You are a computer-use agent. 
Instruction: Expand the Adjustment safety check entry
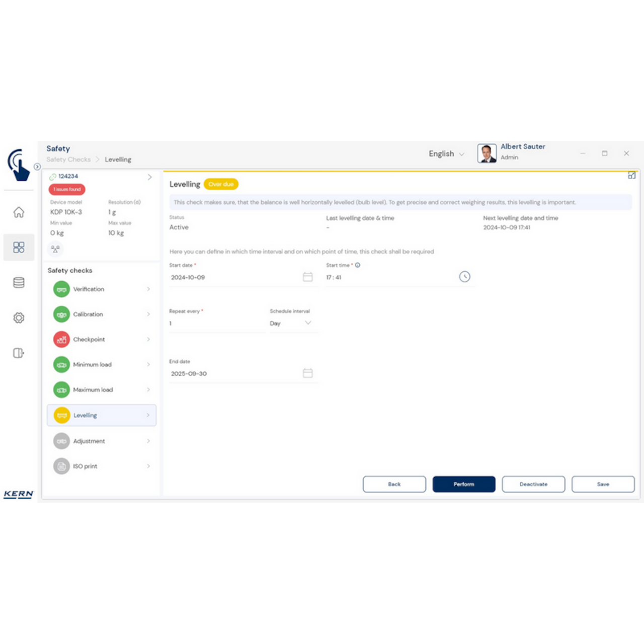(x=148, y=441)
